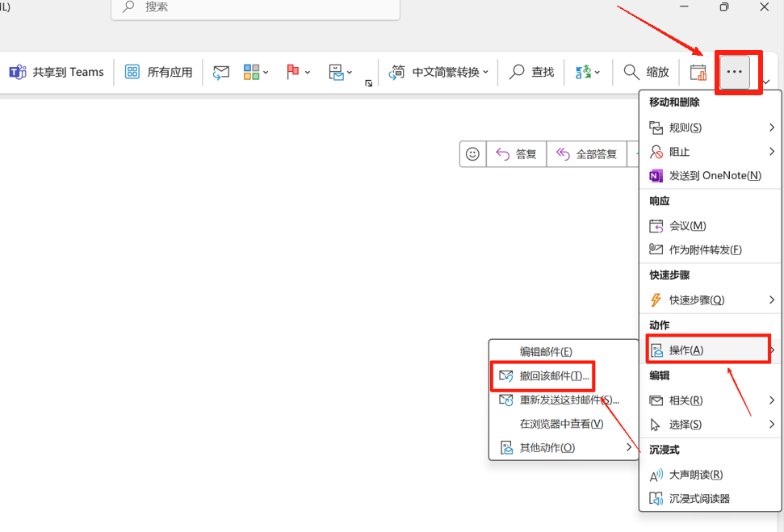Viewport: 784px width, 532px height.
Task: Click 全部答复 (Reply All) button
Action: pyautogui.click(x=586, y=154)
